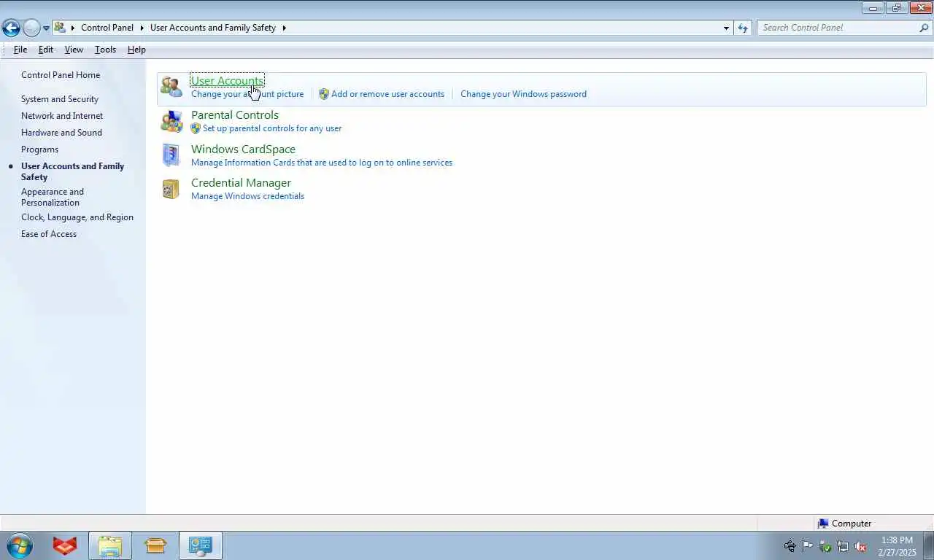Click the Windows CardSpace icon

tap(171, 155)
